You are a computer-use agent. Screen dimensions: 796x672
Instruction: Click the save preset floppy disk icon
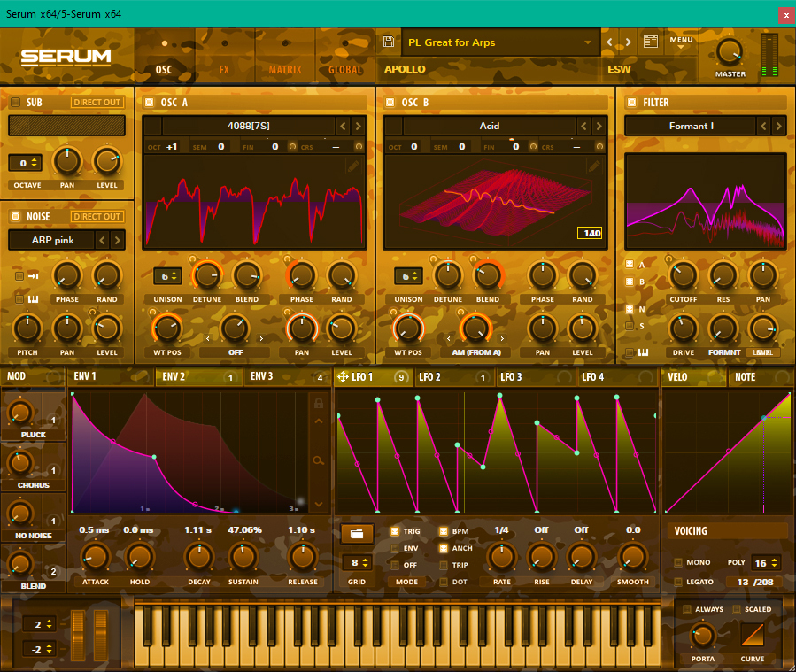[389, 42]
